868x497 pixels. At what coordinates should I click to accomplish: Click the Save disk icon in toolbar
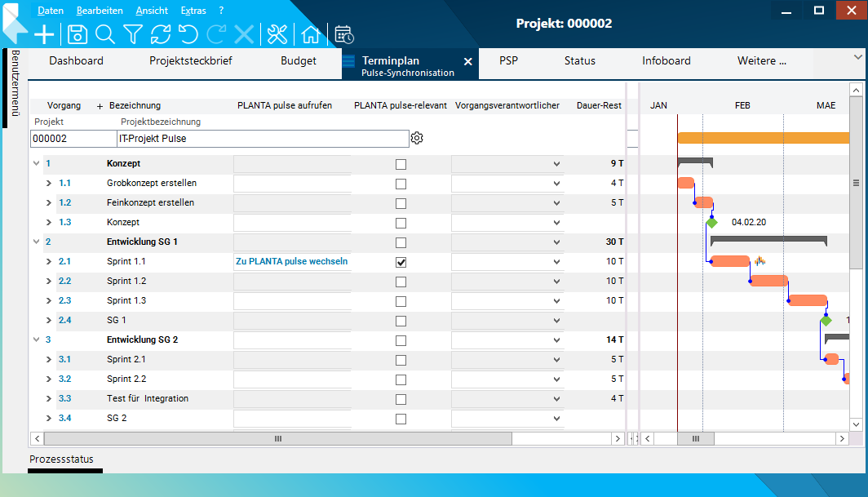pyautogui.click(x=77, y=34)
